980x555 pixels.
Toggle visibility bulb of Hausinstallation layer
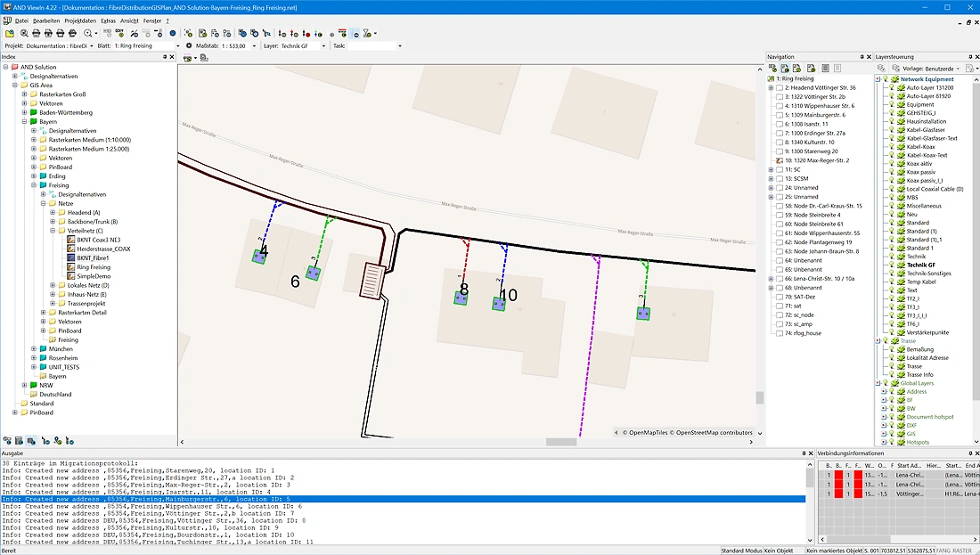click(x=893, y=121)
